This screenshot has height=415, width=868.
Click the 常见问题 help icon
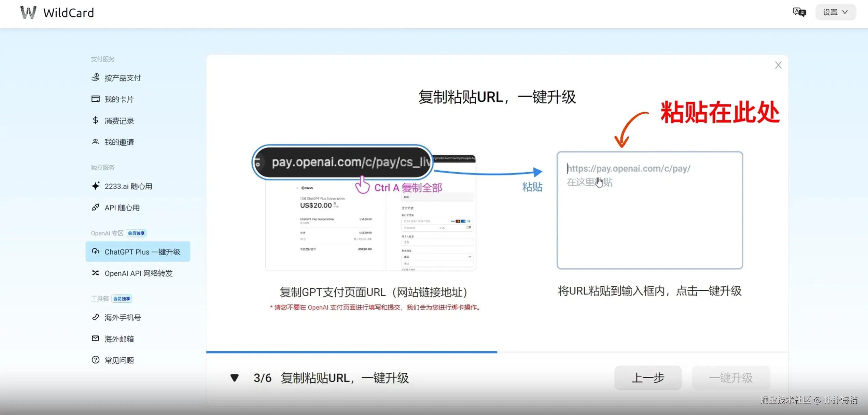coord(96,360)
